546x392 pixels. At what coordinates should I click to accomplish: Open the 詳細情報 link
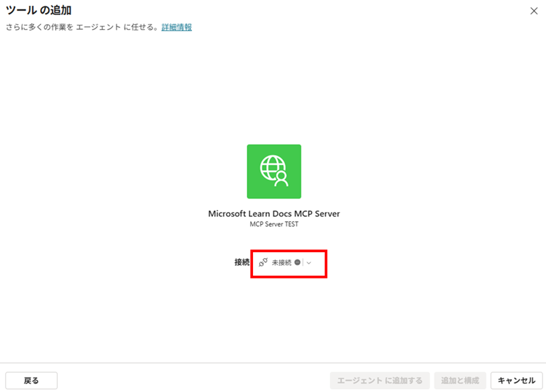tap(177, 27)
